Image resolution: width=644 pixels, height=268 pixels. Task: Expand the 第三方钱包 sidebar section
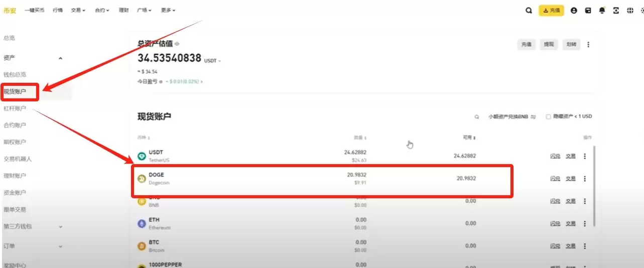(61, 226)
